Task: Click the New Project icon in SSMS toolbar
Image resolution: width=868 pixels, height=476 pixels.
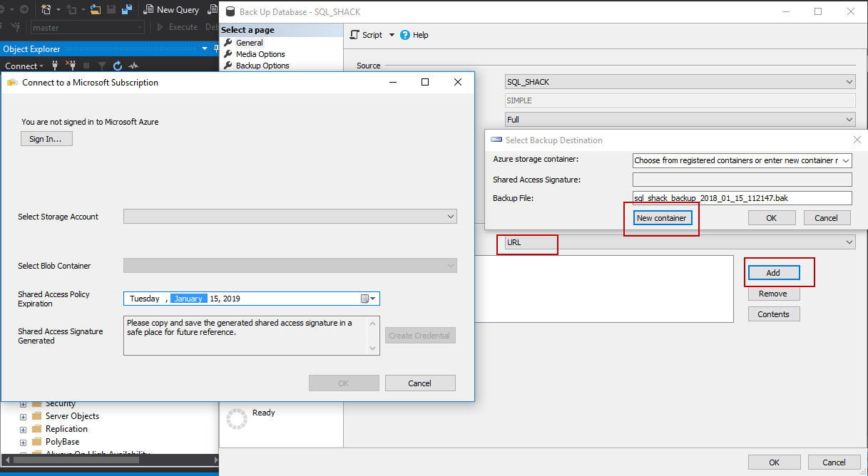Action: (46, 10)
